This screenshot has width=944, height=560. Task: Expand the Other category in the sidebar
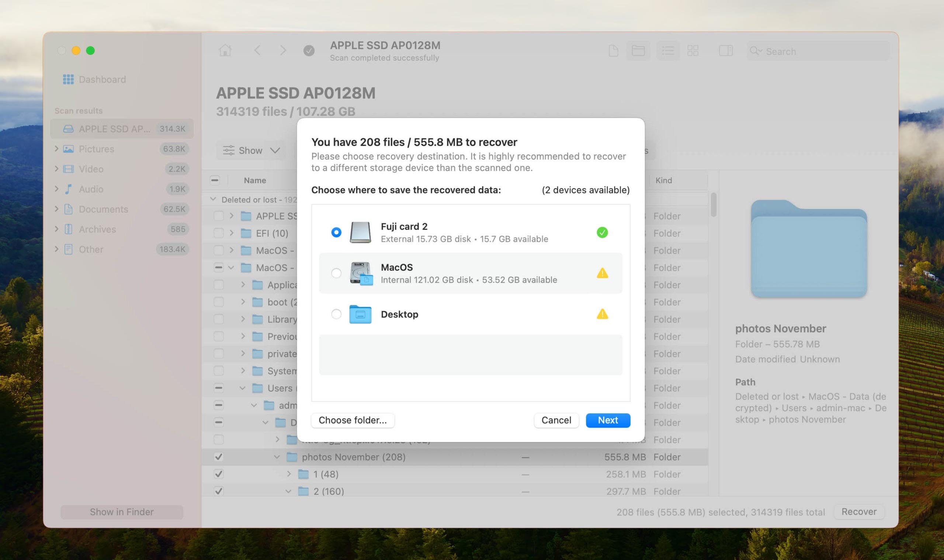click(x=58, y=249)
